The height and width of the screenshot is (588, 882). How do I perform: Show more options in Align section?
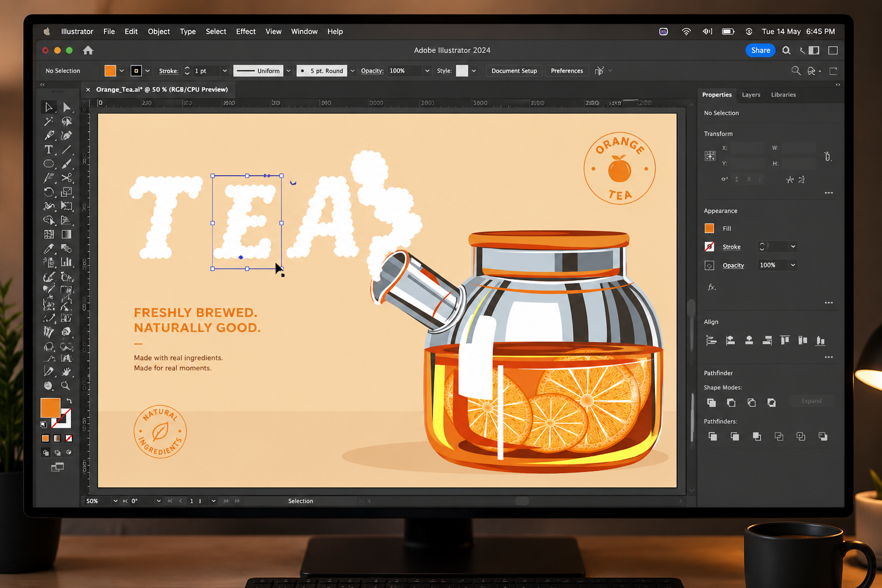(829, 357)
